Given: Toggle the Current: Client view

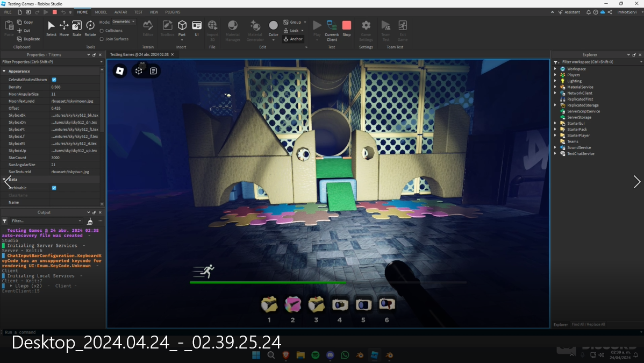Looking at the screenshot, I should pyautogui.click(x=332, y=31).
